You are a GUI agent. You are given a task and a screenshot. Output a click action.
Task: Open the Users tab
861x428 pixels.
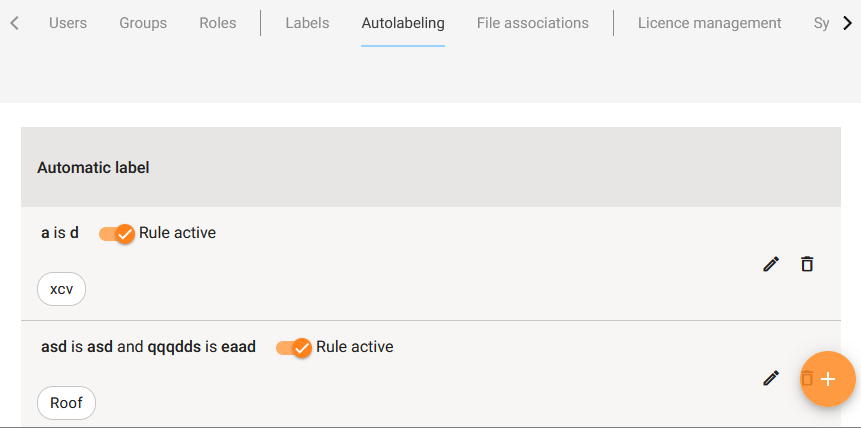pos(68,23)
